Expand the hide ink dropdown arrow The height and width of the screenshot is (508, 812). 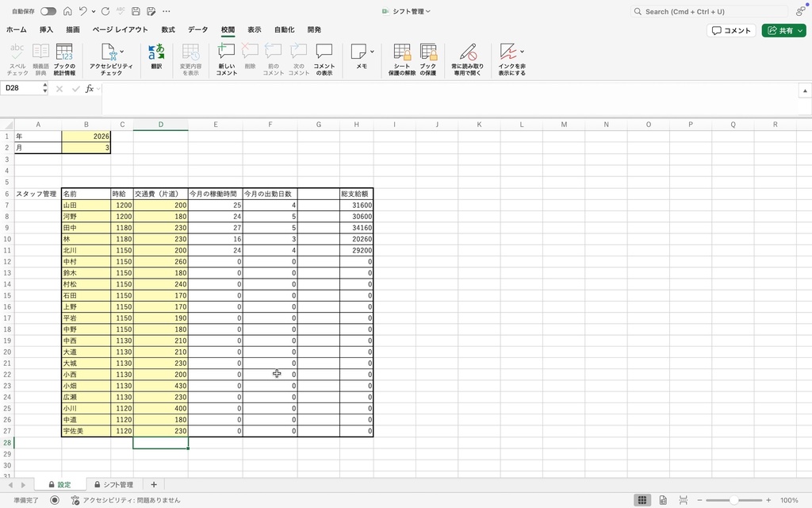click(522, 52)
